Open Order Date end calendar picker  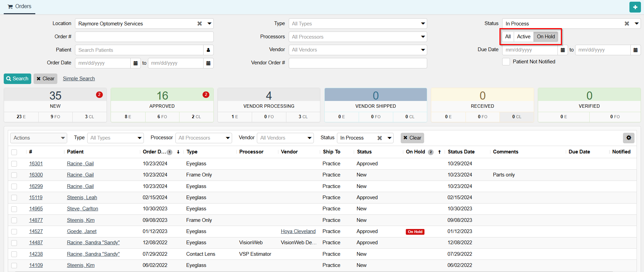pos(208,63)
